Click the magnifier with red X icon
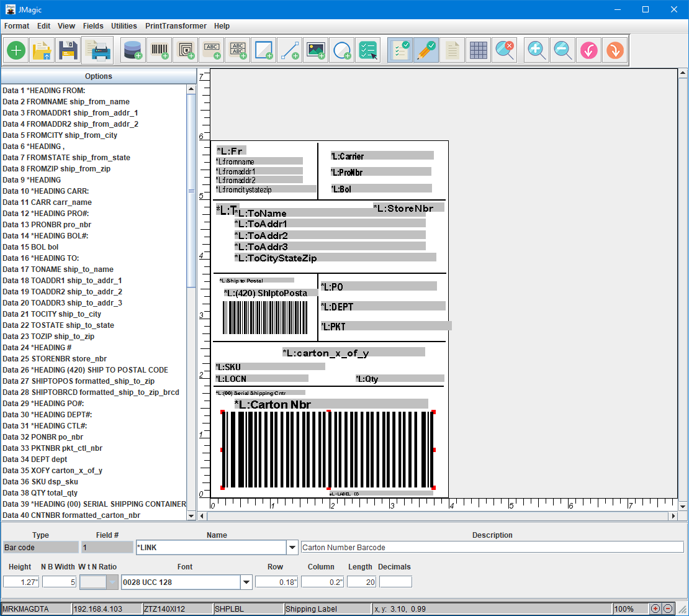689x616 pixels. click(505, 50)
